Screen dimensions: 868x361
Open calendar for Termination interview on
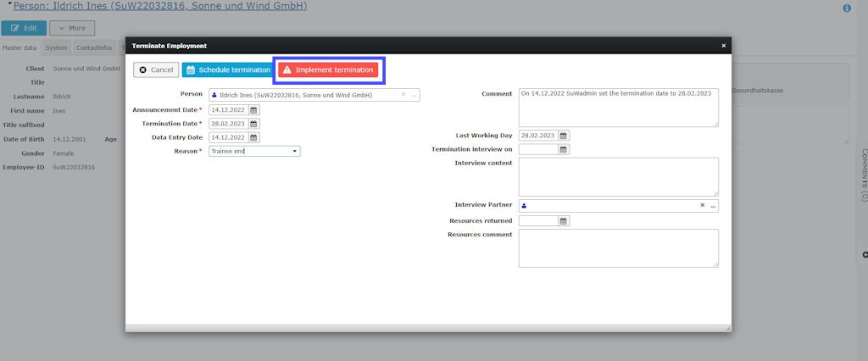(563, 149)
